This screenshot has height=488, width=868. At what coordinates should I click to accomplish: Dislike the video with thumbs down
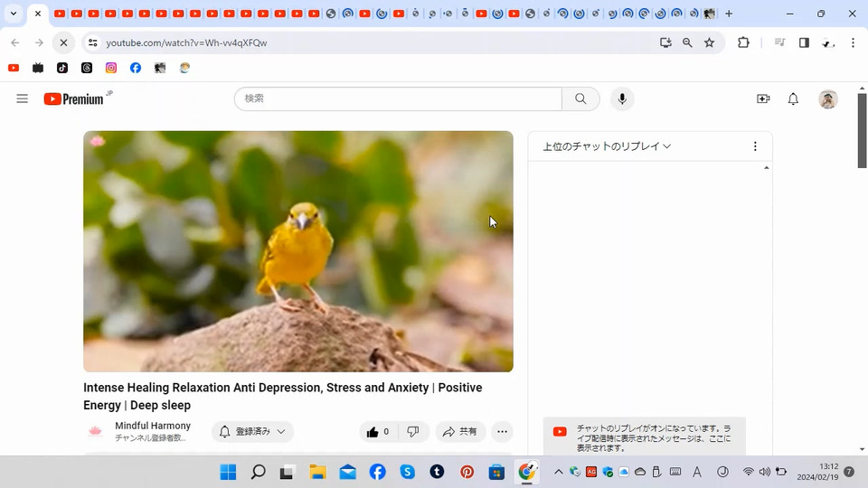(413, 432)
